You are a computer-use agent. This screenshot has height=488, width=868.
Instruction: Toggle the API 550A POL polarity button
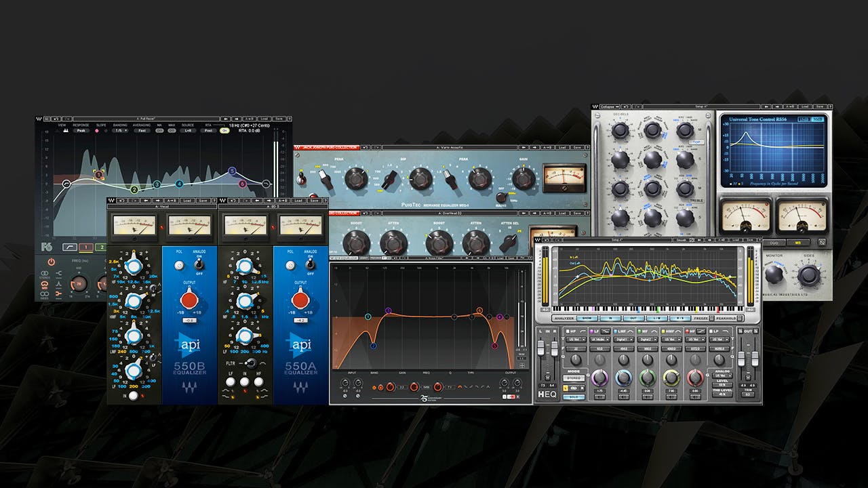click(290, 266)
